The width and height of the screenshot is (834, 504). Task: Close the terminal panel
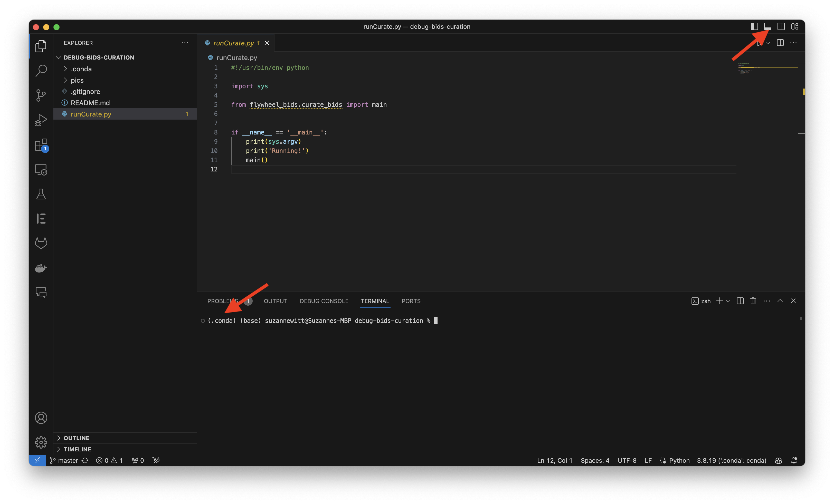pos(793,301)
